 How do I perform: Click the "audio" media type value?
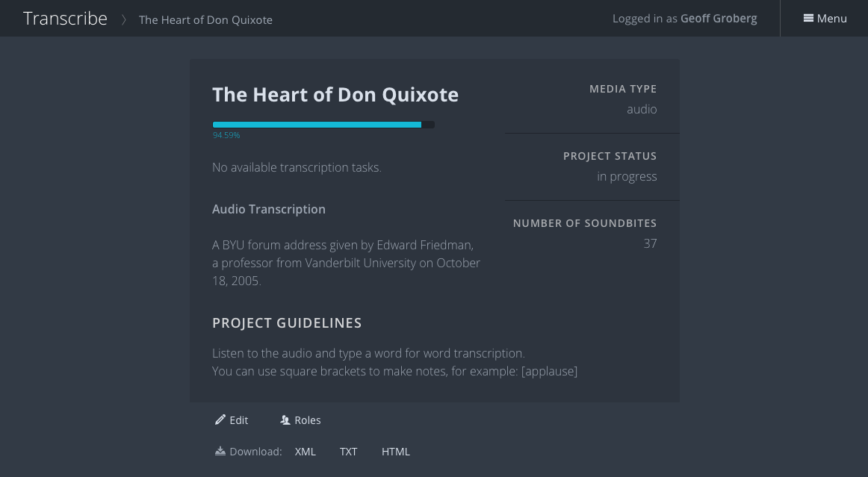(642, 109)
